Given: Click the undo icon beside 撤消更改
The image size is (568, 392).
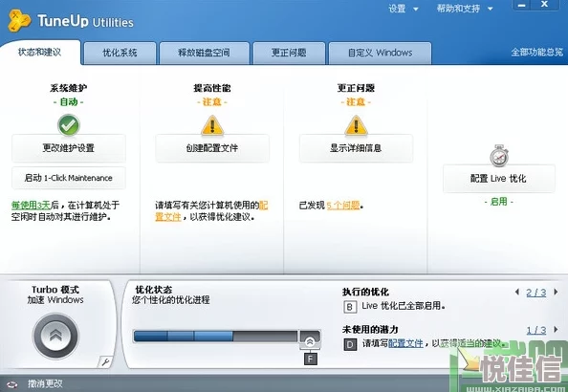Looking at the screenshot, I should click(12, 384).
